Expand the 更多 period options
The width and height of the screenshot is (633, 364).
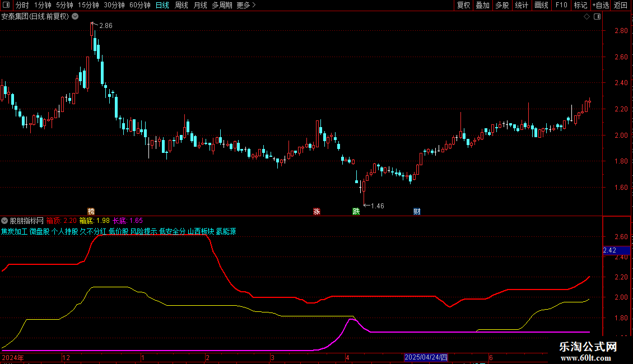(x=246, y=5)
